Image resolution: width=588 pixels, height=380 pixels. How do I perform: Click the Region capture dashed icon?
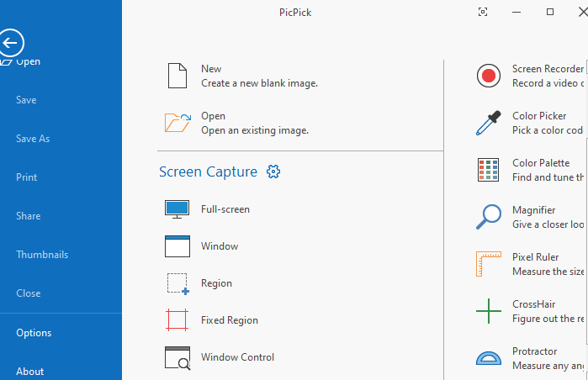[177, 283]
